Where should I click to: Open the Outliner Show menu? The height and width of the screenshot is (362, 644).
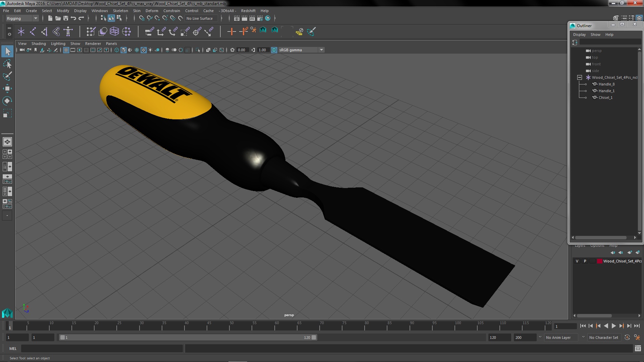point(595,35)
